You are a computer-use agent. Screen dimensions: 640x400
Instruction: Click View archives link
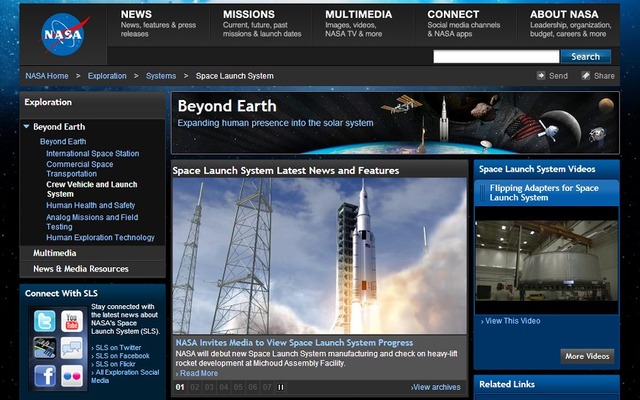pyautogui.click(x=436, y=387)
